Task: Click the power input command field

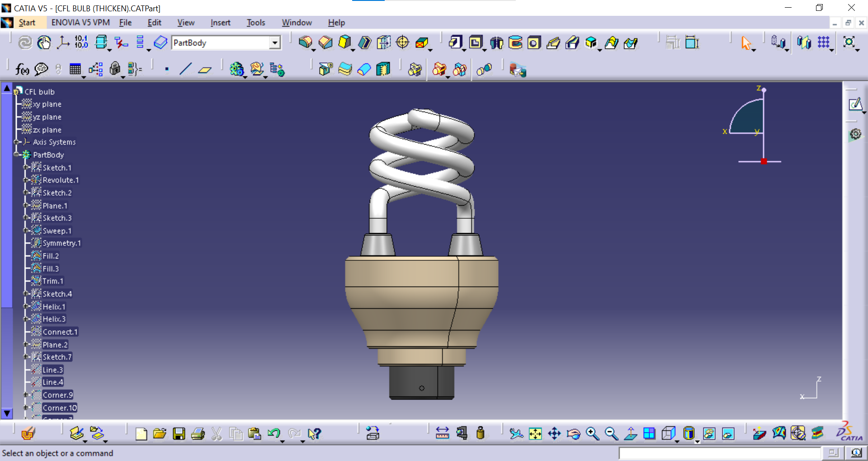Action: click(x=720, y=453)
